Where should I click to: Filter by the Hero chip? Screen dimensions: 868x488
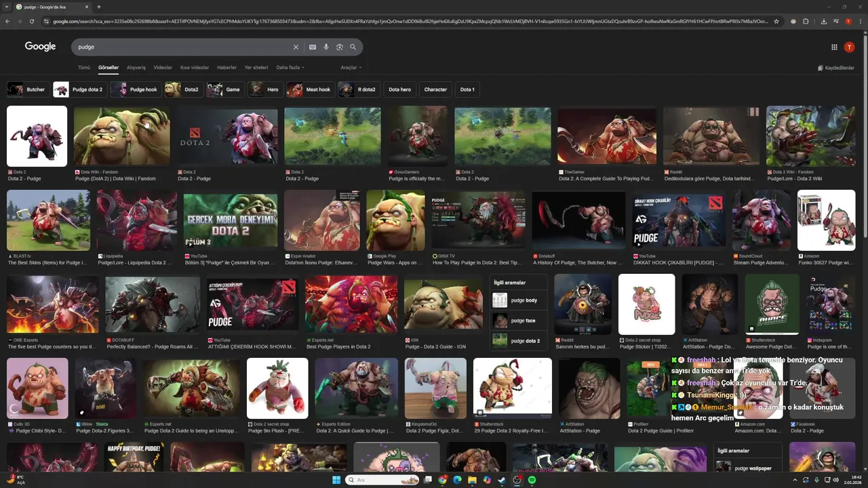[x=265, y=89]
